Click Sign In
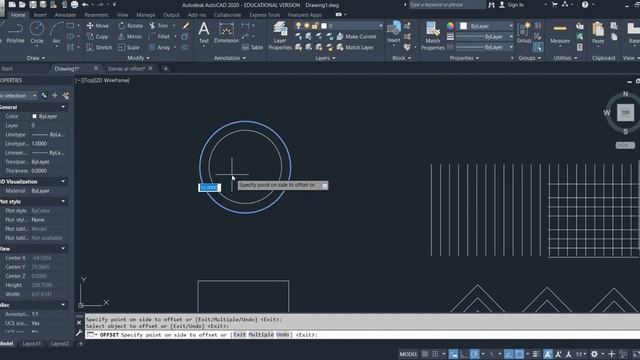The height and width of the screenshot is (360, 640). [x=511, y=5]
